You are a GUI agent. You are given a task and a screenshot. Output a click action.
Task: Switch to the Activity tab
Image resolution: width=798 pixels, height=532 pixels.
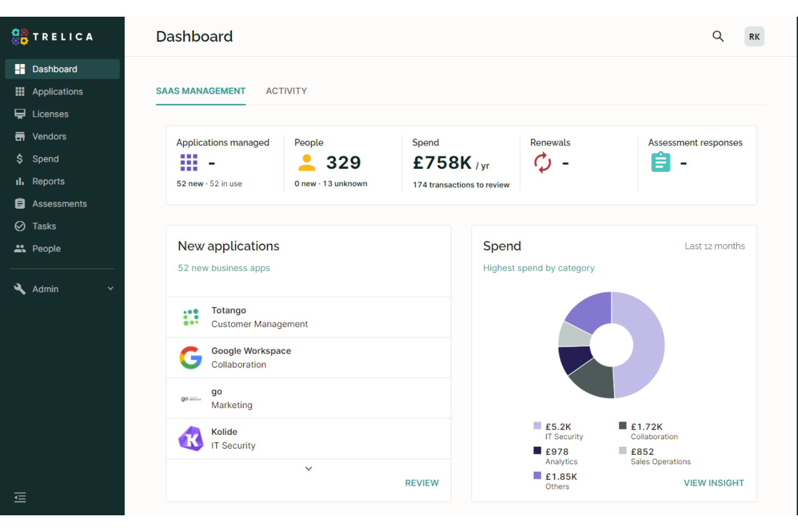click(286, 91)
